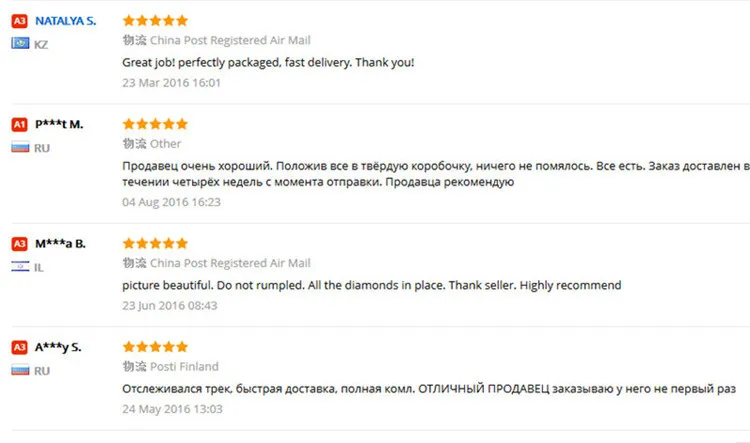Click the five-star rating on NATALYA's review
Screen dimensions: 750x443
click(x=155, y=20)
